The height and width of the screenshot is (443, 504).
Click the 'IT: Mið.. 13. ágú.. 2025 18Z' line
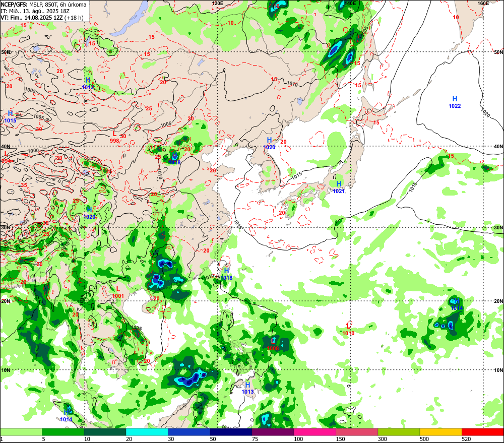click(x=35, y=11)
